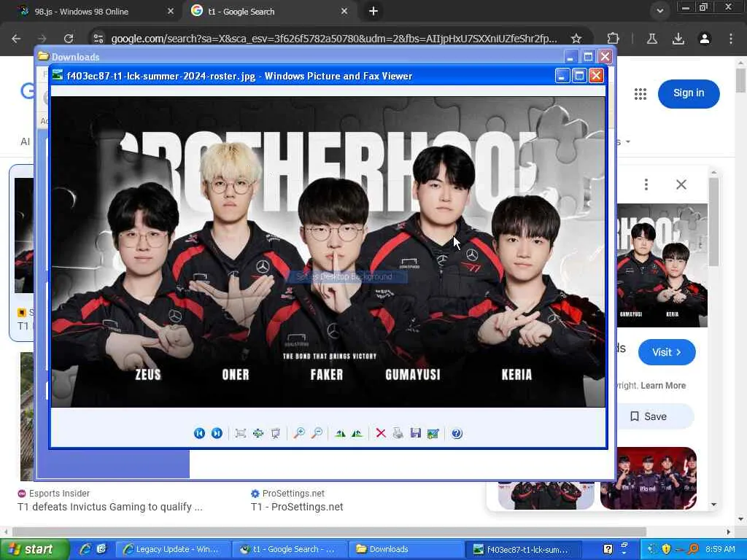Bookmark this page with star icon

(x=576, y=39)
